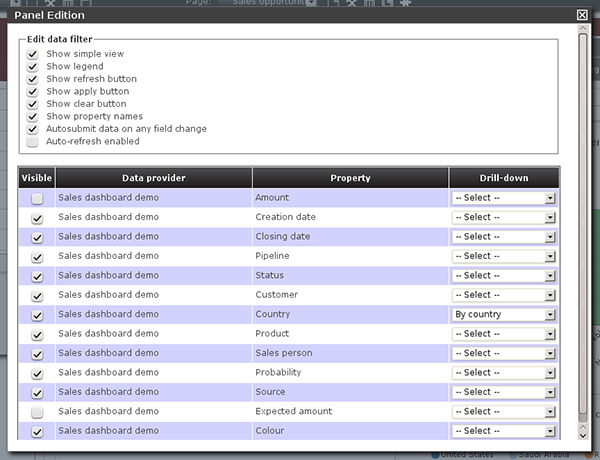This screenshot has height=460, width=600.
Task: Toggle Show property names checkbox
Action: click(x=33, y=117)
